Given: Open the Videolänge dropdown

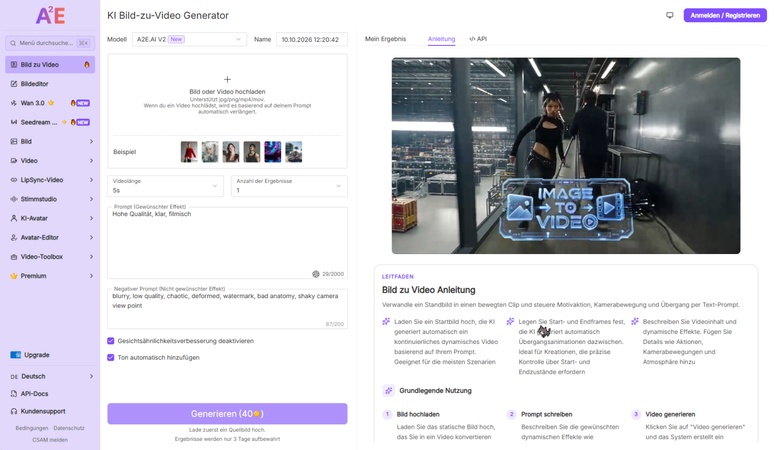Looking at the screenshot, I should click(x=165, y=186).
